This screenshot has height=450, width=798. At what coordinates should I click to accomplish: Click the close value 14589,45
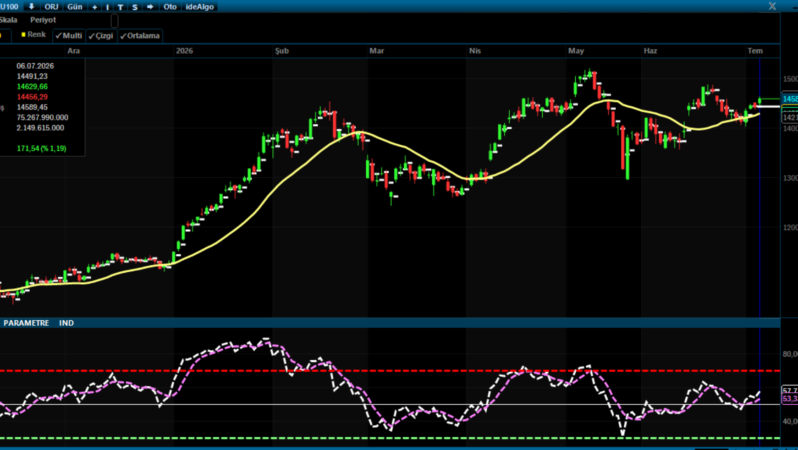click(x=32, y=107)
